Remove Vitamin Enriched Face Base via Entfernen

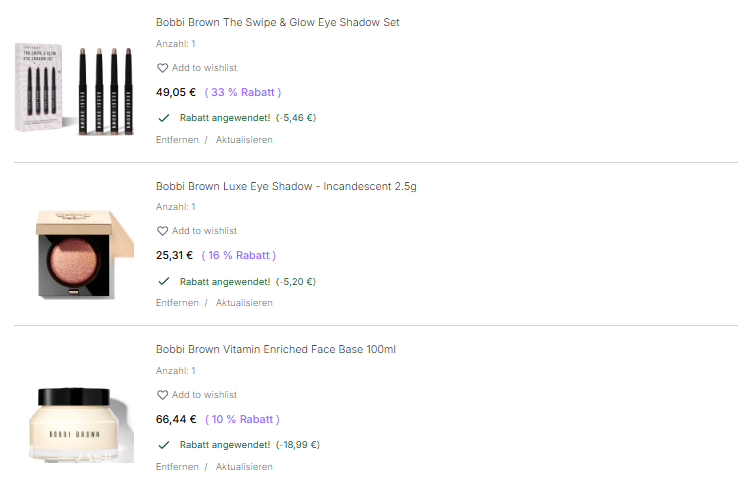(177, 467)
